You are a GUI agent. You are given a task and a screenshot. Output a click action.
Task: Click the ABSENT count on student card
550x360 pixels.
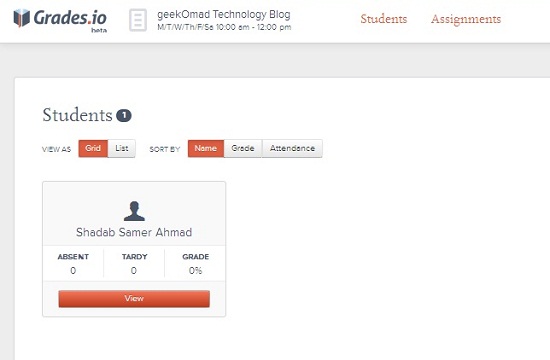73,271
